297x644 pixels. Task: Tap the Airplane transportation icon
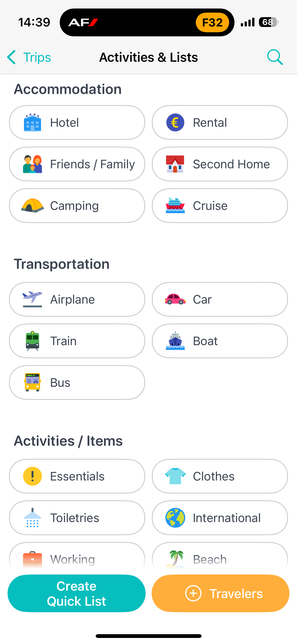(x=32, y=299)
